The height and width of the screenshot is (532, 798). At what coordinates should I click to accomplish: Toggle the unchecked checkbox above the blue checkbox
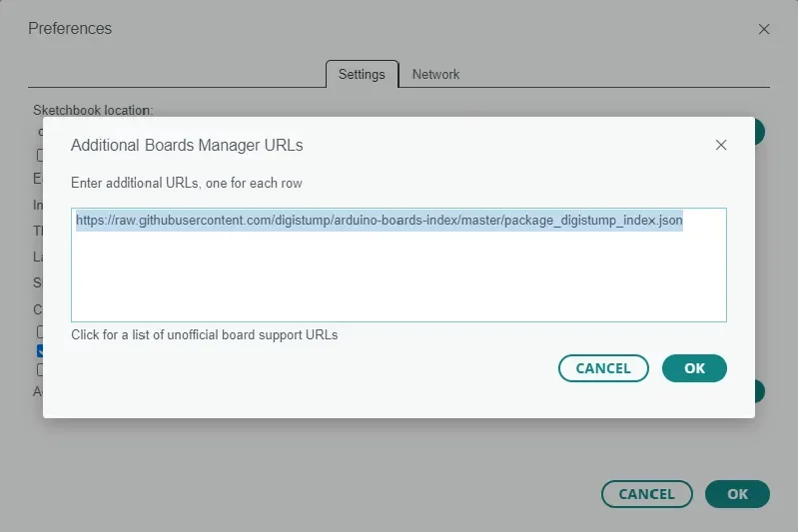[x=40, y=331]
